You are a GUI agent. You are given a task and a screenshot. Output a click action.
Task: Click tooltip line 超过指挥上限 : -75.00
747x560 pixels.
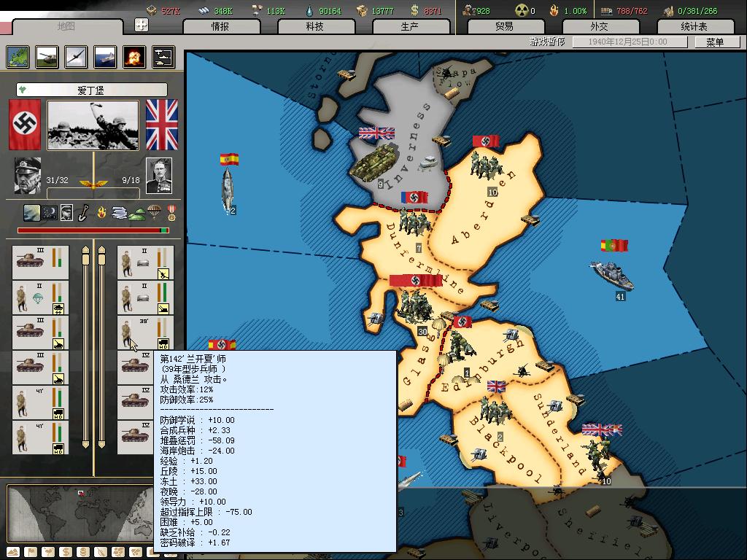[x=206, y=512]
